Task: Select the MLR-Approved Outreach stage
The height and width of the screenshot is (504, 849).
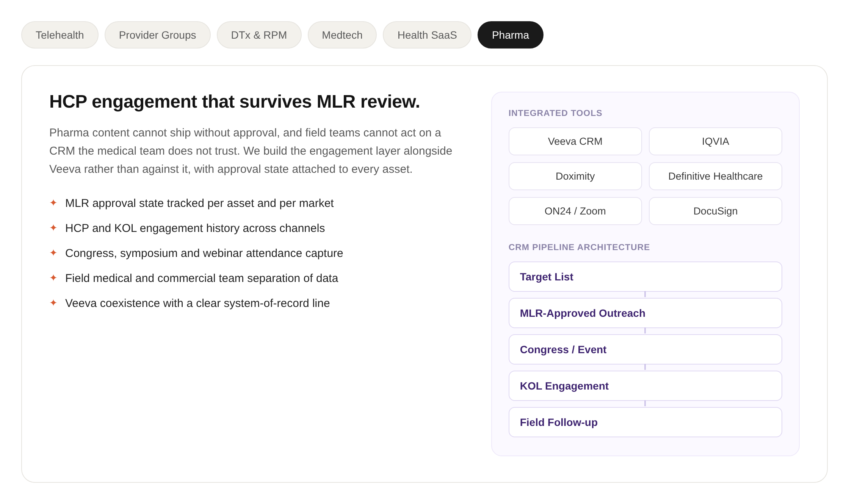Action: (x=645, y=313)
